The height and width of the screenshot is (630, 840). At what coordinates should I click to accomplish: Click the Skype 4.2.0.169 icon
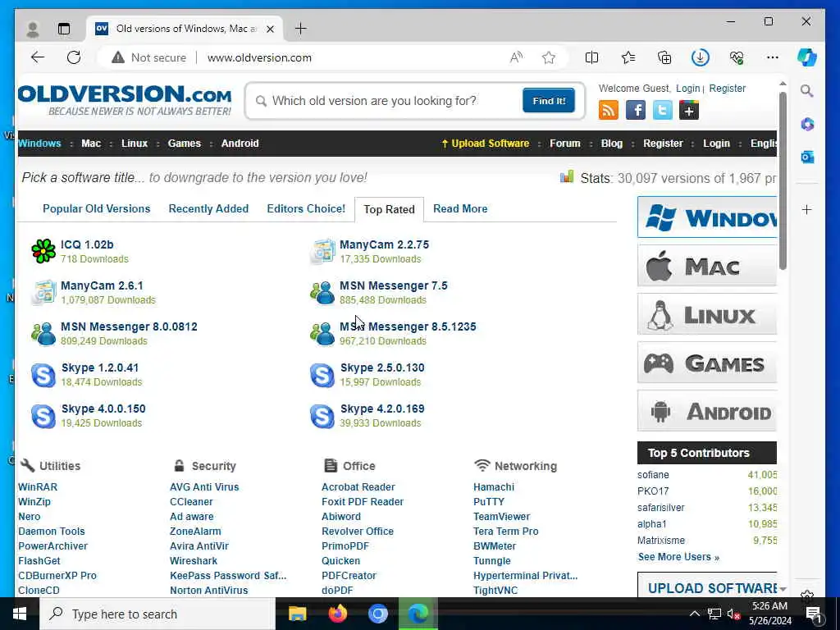[x=322, y=416]
